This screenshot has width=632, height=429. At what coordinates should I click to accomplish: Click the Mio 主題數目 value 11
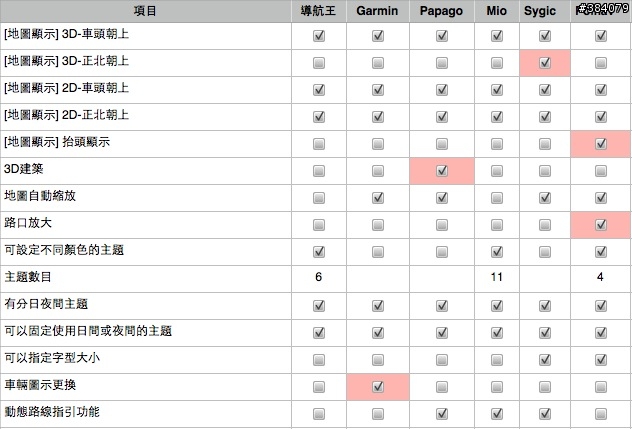tap(496, 277)
